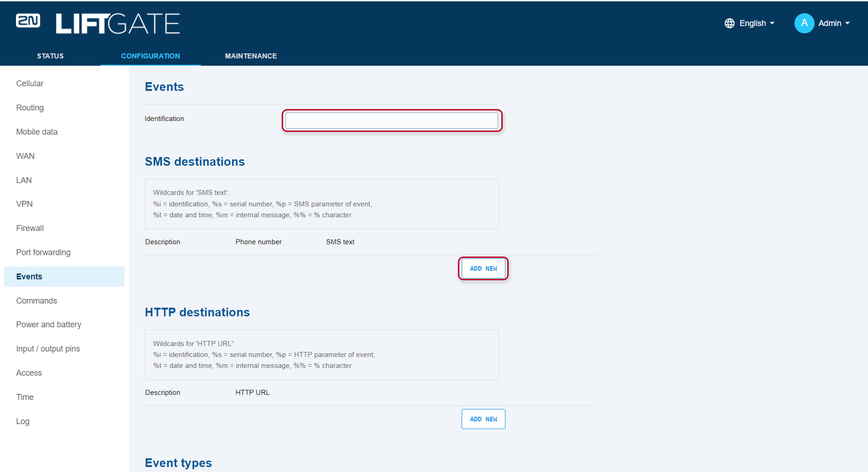Screen dimensions: 868x472
Task: Click the HTTP destinations heading
Action: tap(197, 312)
